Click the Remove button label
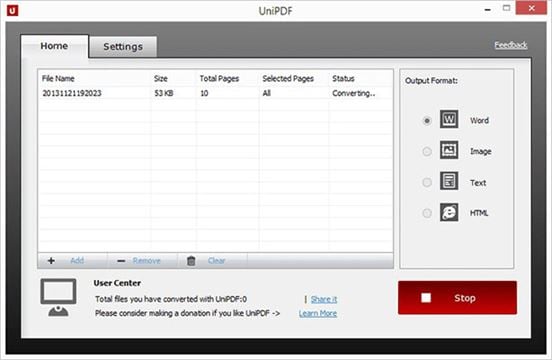Image resolution: width=552 pixels, height=360 pixels. click(146, 260)
